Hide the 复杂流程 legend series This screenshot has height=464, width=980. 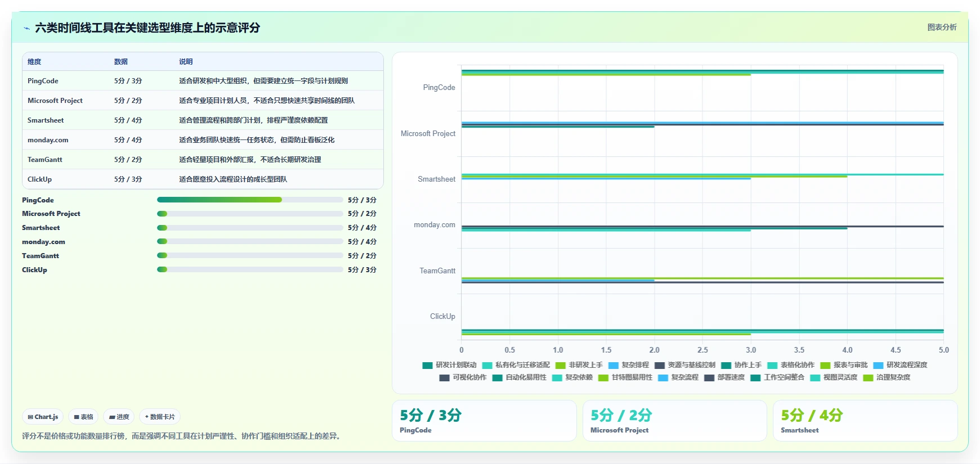pyautogui.click(x=678, y=377)
